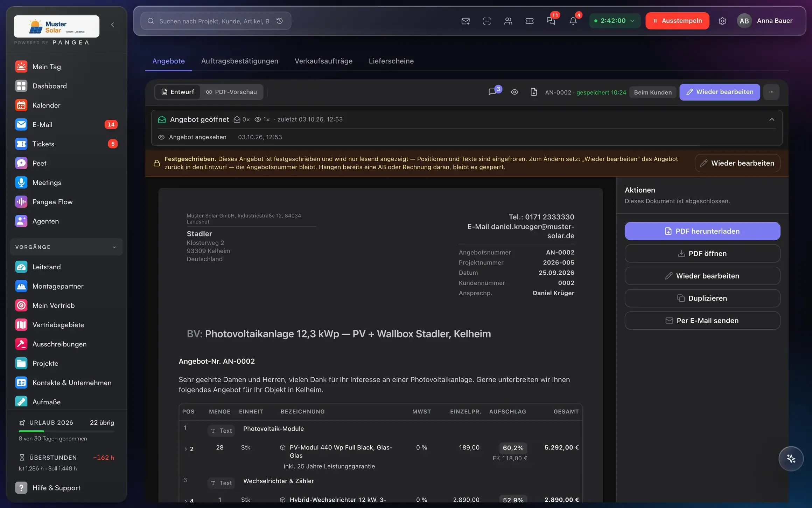Switch to Entwurf view
The image size is (812, 508).
[177, 92]
